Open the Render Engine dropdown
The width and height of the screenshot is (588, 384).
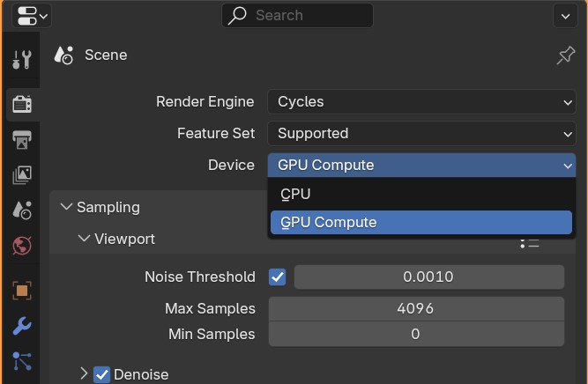pyautogui.click(x=421, y=101)
